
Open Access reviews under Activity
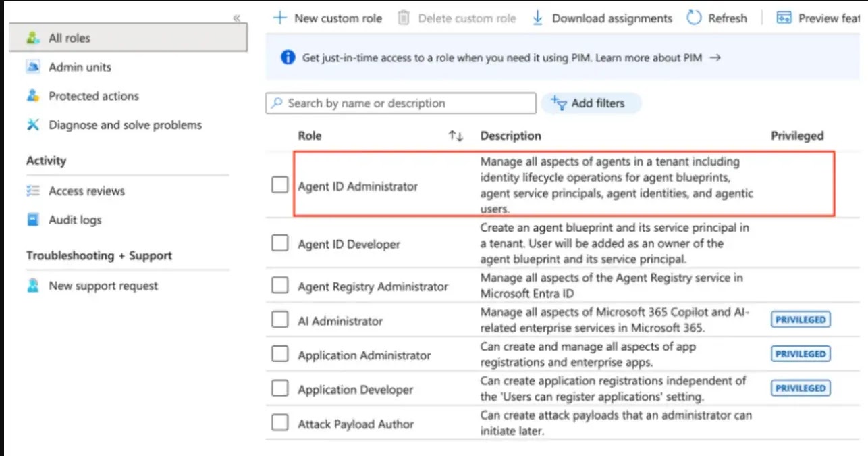pyautogui.click(x=86, y=191)
